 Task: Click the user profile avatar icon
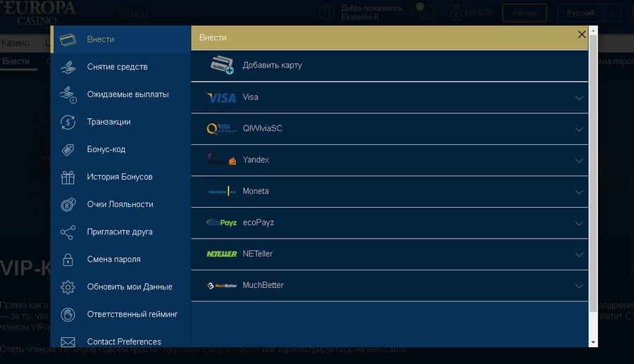coord(327,13)
